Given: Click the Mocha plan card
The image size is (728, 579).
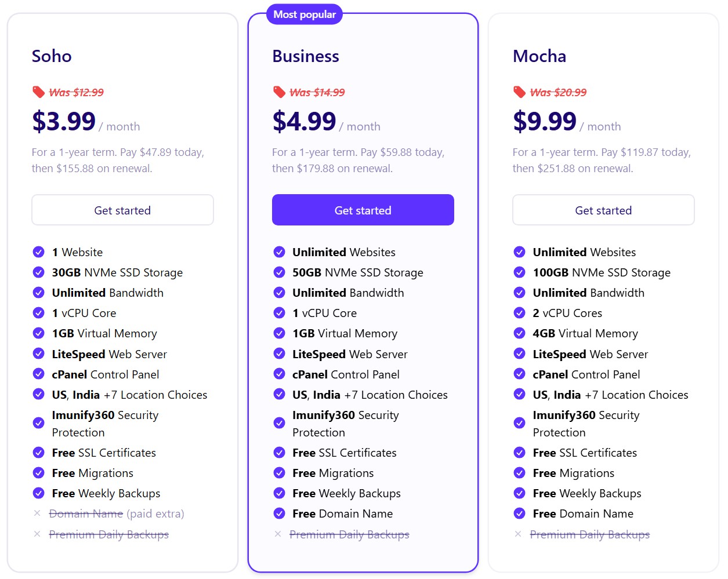Looking at the screenshot, I should 603,290.
